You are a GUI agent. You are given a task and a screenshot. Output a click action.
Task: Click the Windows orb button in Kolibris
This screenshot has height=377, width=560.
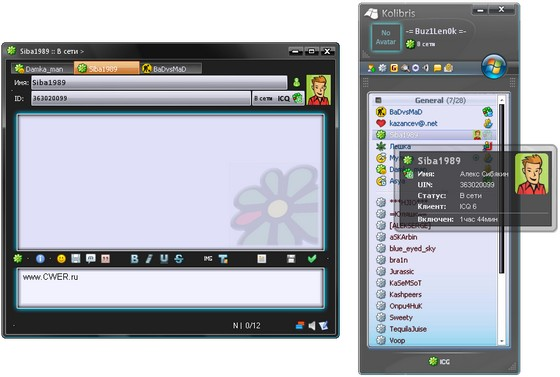[x=494, y=66]
